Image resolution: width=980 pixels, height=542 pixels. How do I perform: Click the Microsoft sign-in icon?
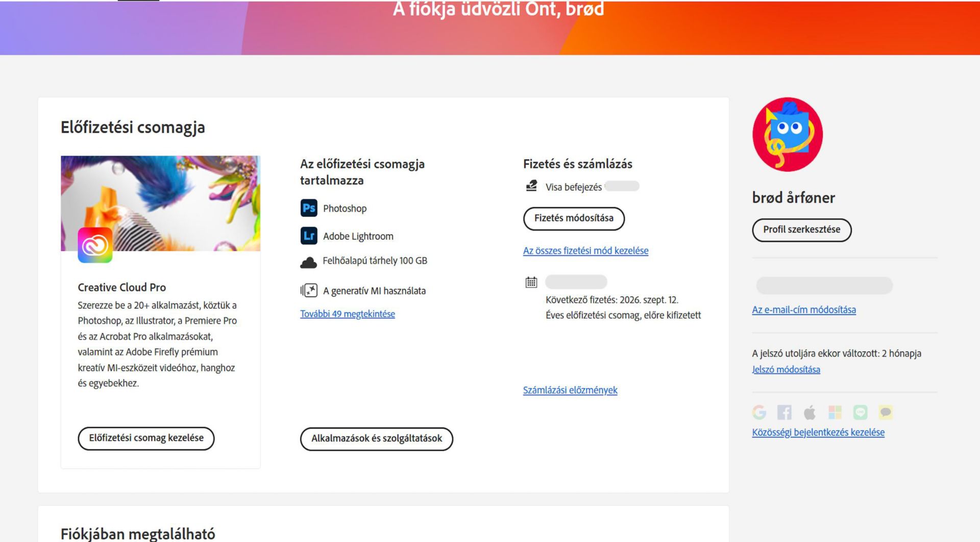835,412
